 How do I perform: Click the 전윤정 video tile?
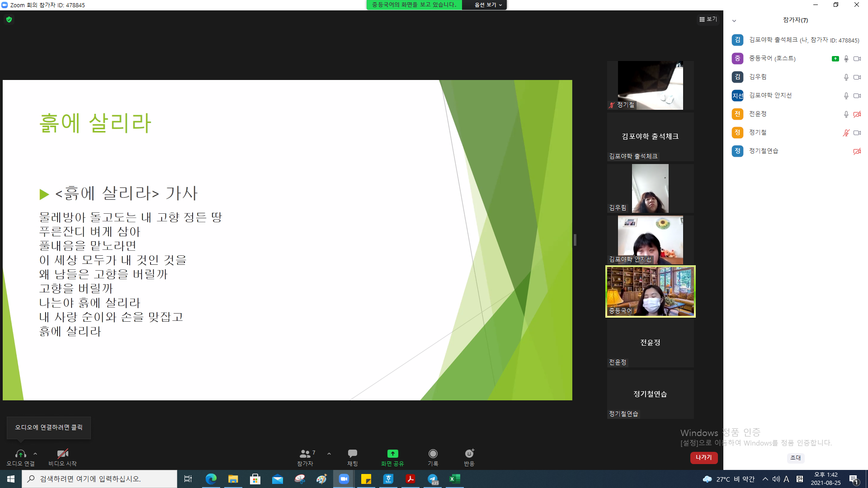tap(651, 343)
